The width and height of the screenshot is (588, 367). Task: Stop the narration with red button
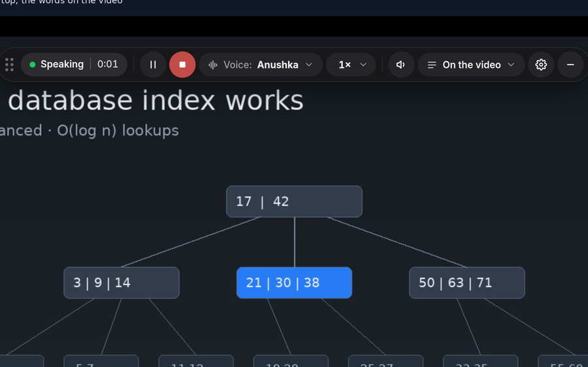pyautogui.click(x=182, y=65)
